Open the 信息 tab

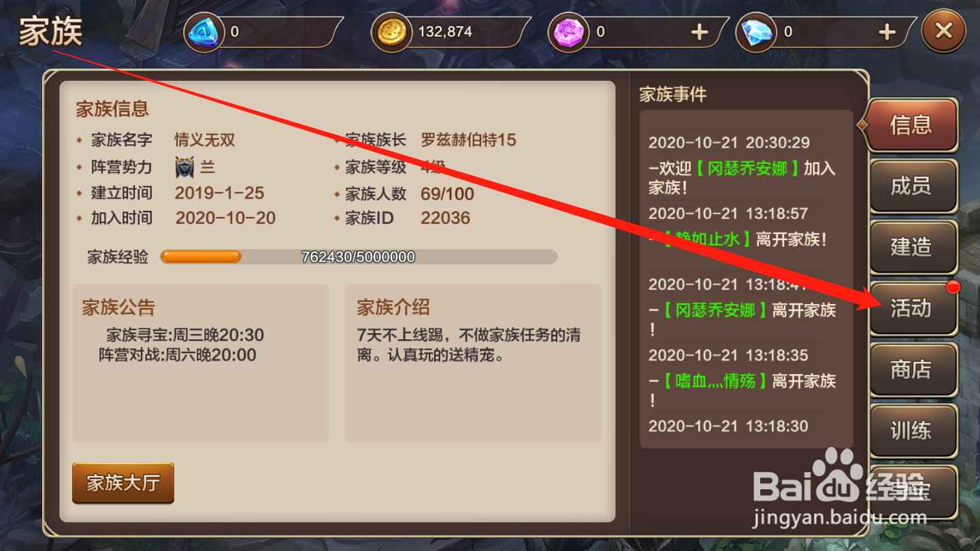pyautogui.click(x=911, y=124)
